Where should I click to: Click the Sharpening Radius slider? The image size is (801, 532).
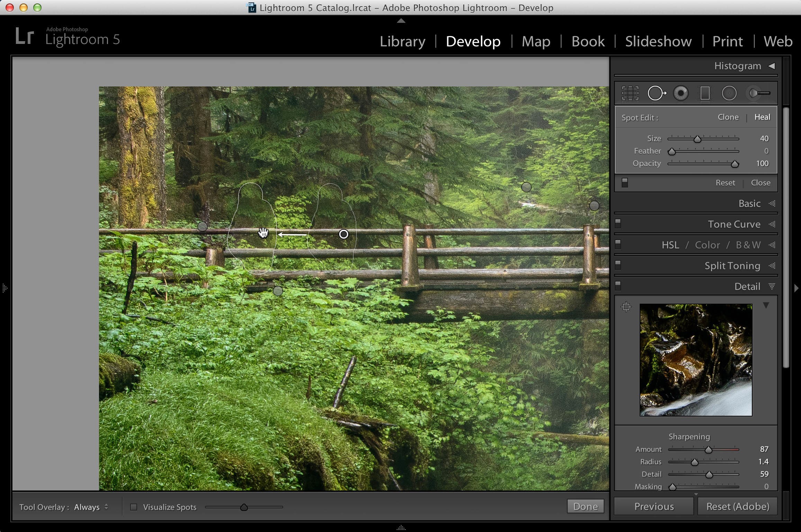pos(703,462)
